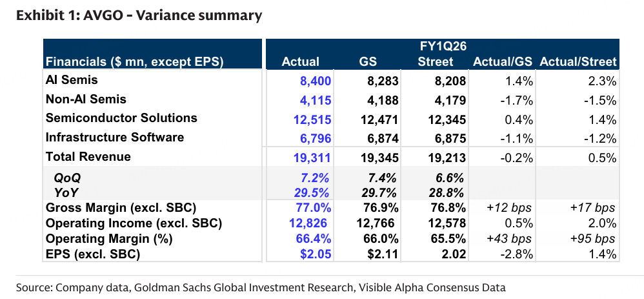This screenshot has height=299, width=644.
Task: Click the Non-AI Semis actual value 4,115
Action: (316, 100)
